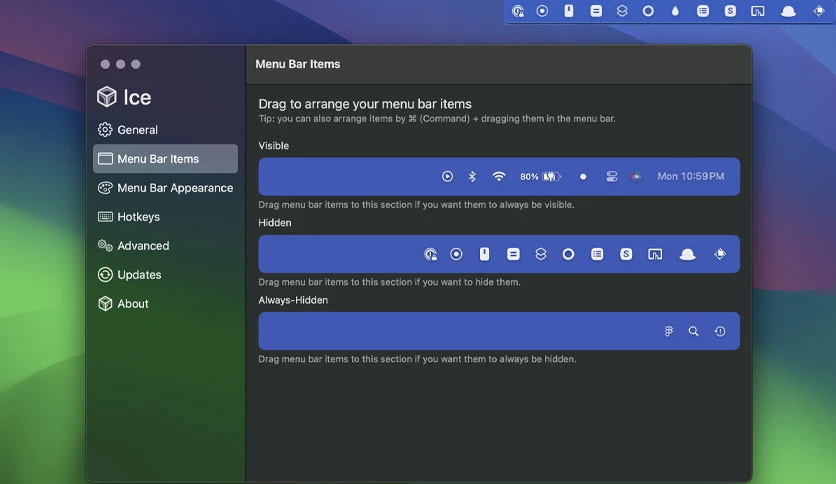Click the equals-sign square icon in top menu bar
Viewport: 836px width, 484px height.
tap(596, 11)
